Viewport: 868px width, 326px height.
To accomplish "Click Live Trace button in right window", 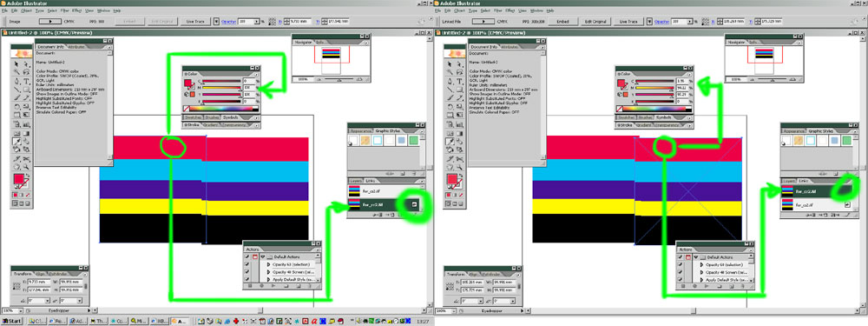I will pos(628,22).
